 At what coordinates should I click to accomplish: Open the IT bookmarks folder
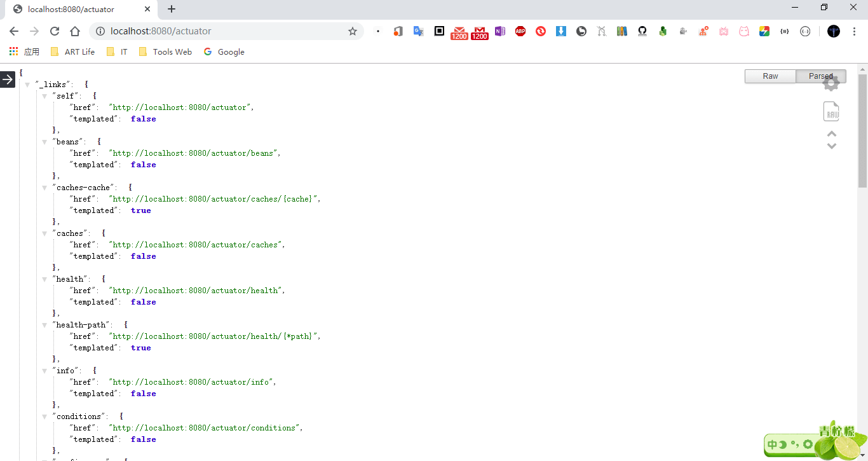pyautogui.click(x=117, y=52)
